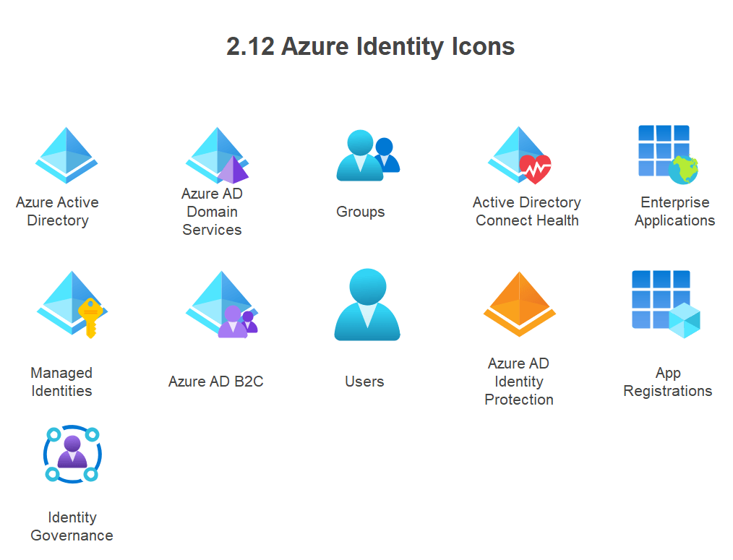Click the orange Identity Protection pyramid icon

(x=519, y=304)
